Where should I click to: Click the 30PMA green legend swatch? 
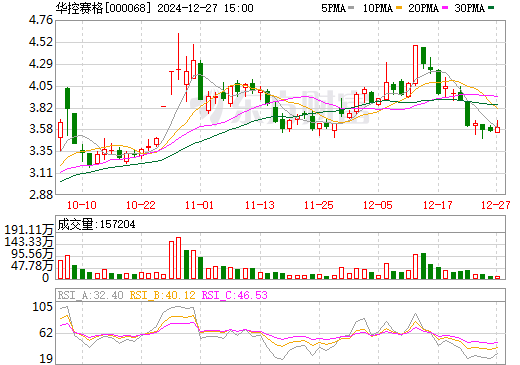[491, 8]
